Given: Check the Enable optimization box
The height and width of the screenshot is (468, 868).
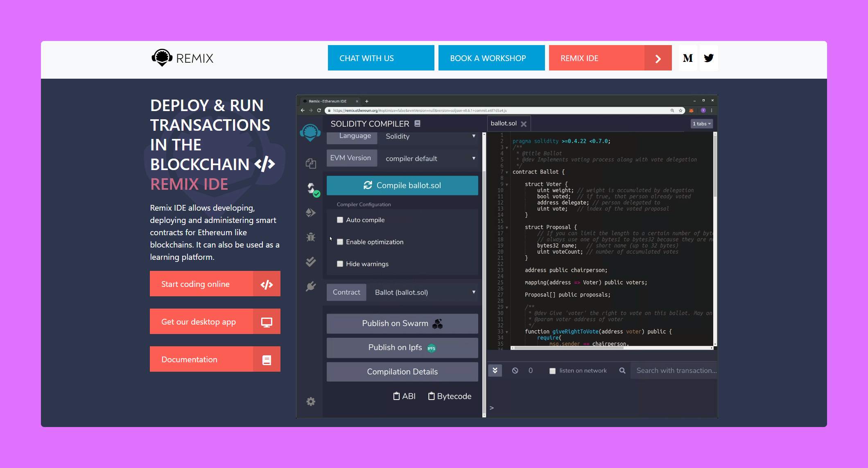Looking at the screenshot, I should point(340,242).
